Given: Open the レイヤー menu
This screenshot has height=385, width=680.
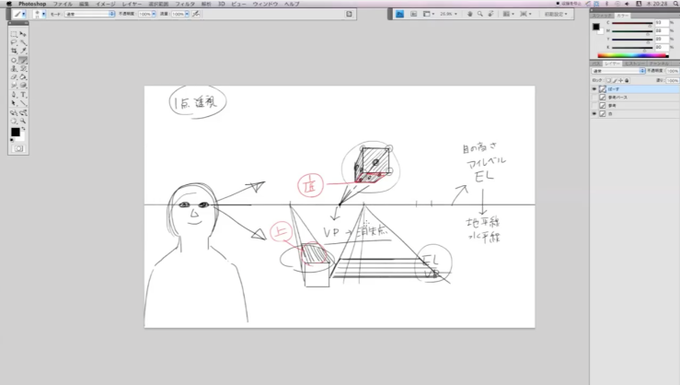Looking at the screenshot, I should click(131, 3).
